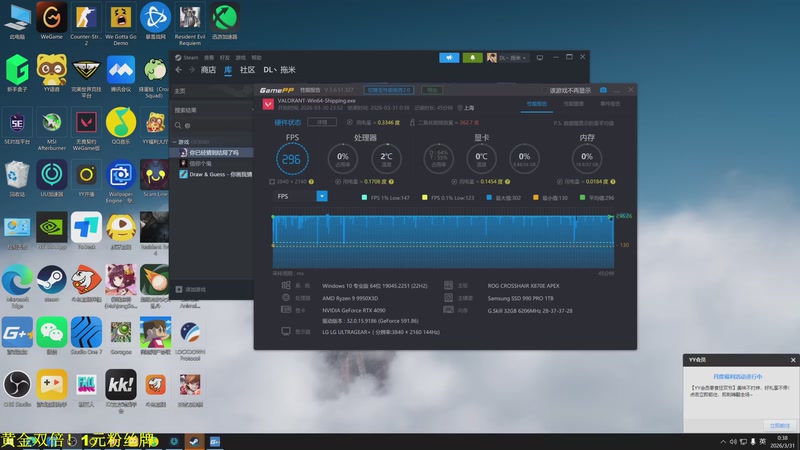The image size is (800, 450).
Task: Open Resident Evil Requiem desktop shortcut
Action: tap(190, 23)
